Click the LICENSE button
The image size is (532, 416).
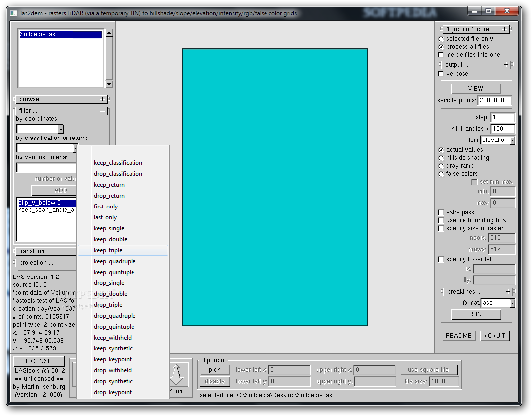click(x=39, y=361)
